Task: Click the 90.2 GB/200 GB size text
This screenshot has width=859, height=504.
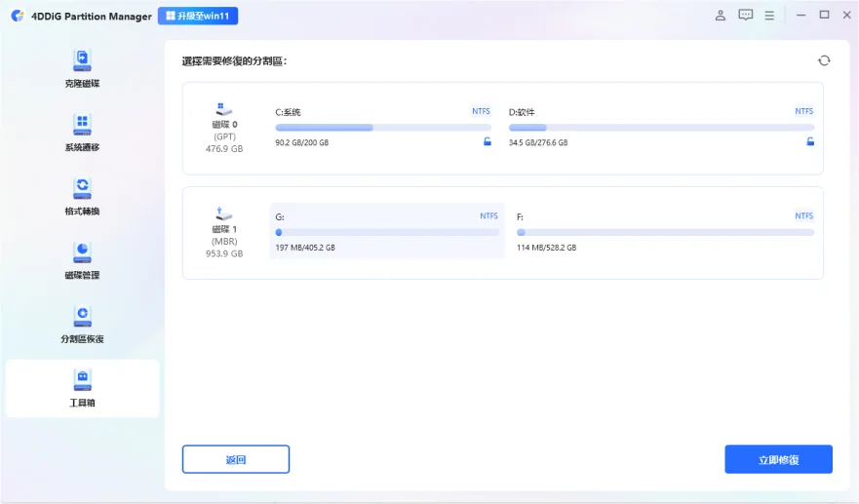Action: click(x=302, y=142)
